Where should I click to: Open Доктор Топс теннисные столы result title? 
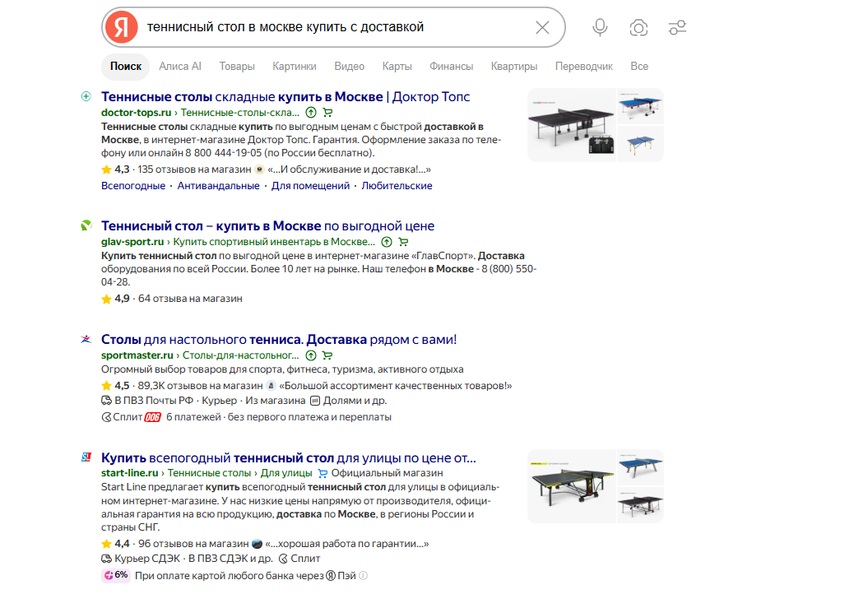[x=285, y=97]
